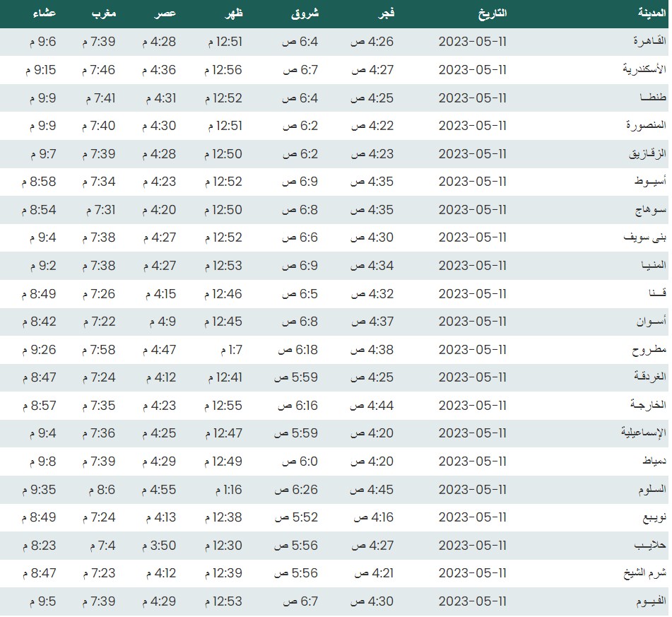Click the فجر column header
Viewport: 672px width, 617px height.
tap(384, 13)
